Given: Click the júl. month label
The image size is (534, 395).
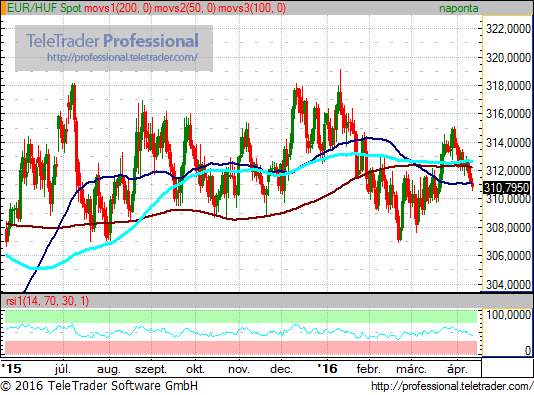Looking at the screenshot, I should pyautogui.click(x=63, y=369).
